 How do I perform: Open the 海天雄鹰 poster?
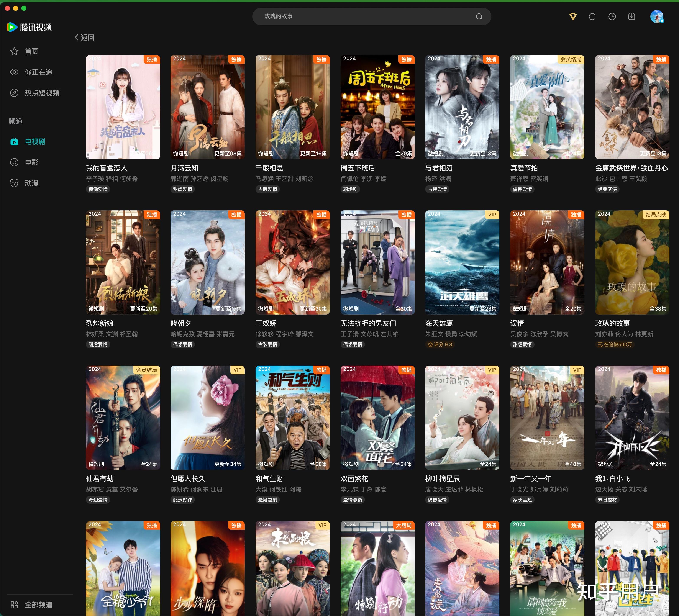click(x=462, y=262)
